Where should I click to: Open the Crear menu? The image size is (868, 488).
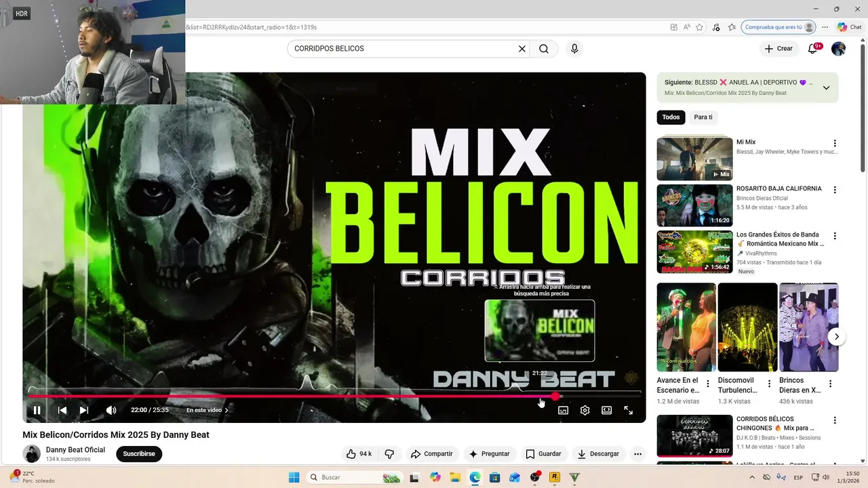pyautogui.click(x=778, y=49)
